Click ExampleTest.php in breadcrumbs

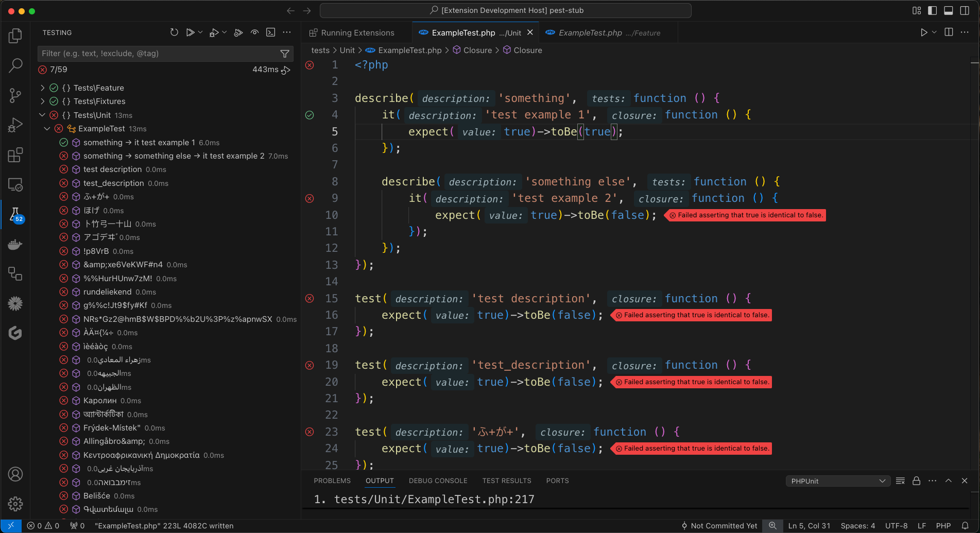coord(409,50)
